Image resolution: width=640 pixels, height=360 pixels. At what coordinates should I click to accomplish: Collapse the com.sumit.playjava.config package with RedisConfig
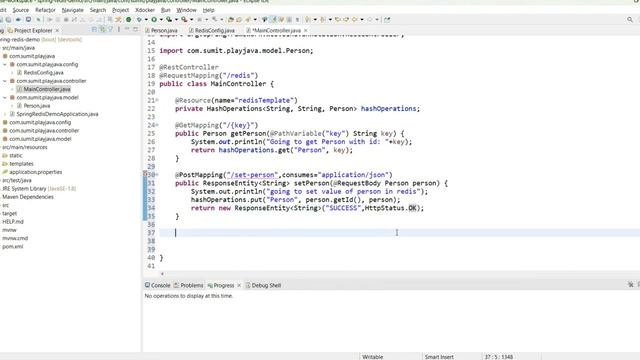[5, 64]
